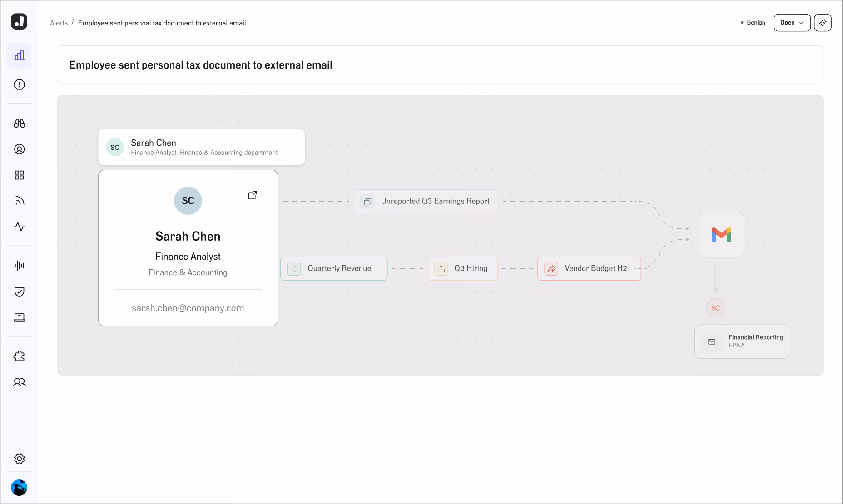The height and width of the screenshot is (504, 843).
Task: Click the alert title heading
Action: pos(201,65)
